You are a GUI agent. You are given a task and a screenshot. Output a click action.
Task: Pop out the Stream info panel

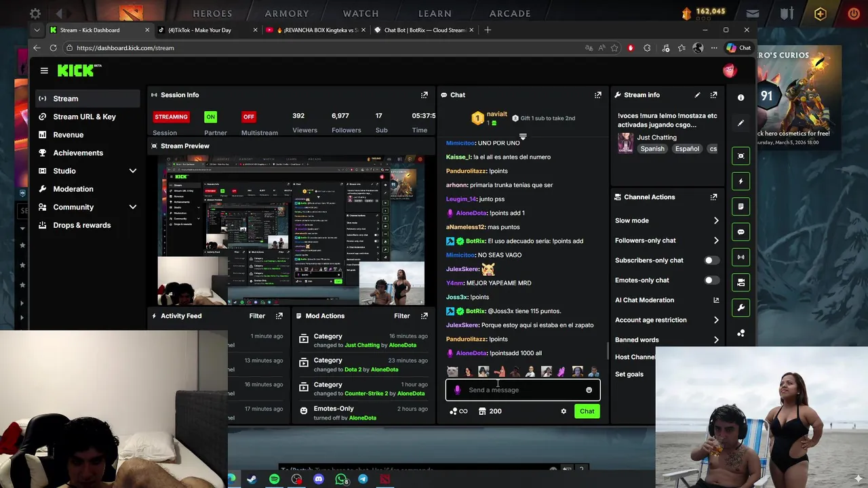coord(713,95)
